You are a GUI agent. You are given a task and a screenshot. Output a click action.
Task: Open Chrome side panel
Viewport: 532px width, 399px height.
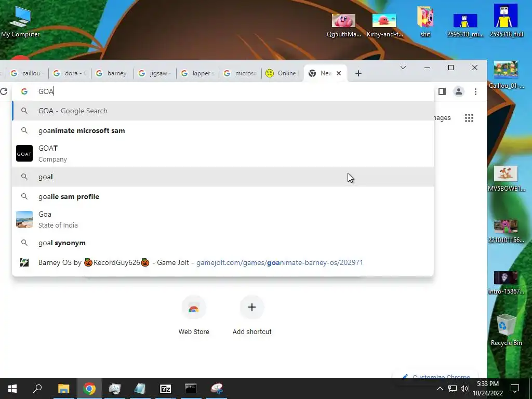tap(442, 91)
